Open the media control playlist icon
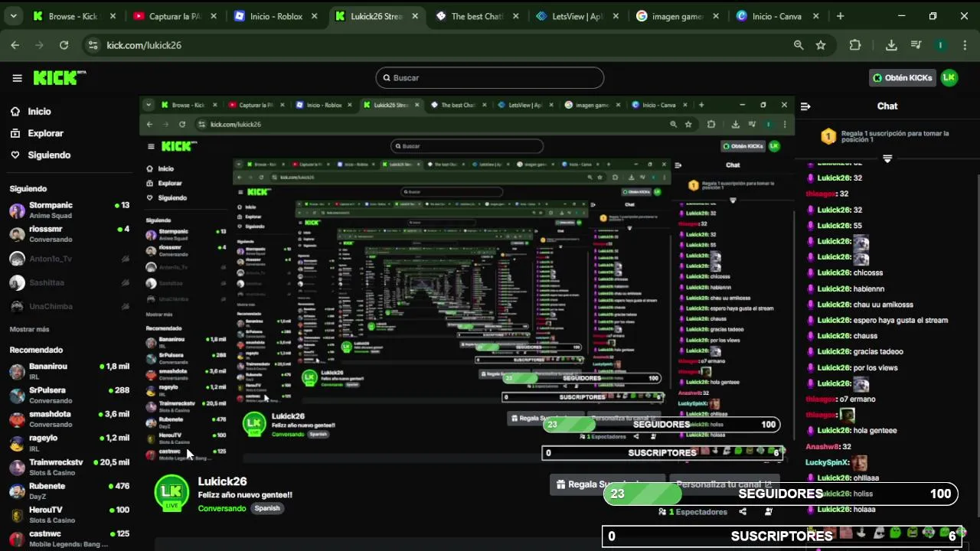This screenshot has height=551, width=980. click(916, 45)
